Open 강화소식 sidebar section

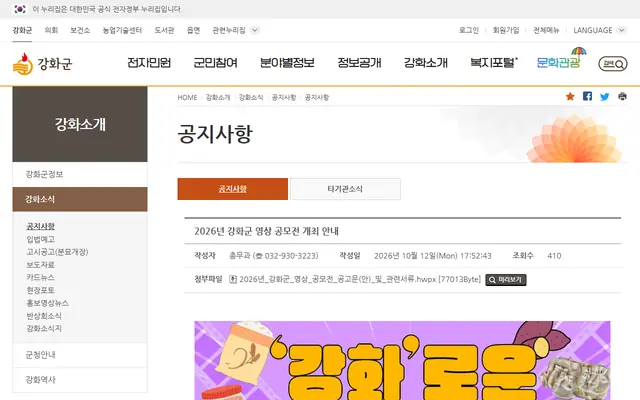(x=80, y=199)
